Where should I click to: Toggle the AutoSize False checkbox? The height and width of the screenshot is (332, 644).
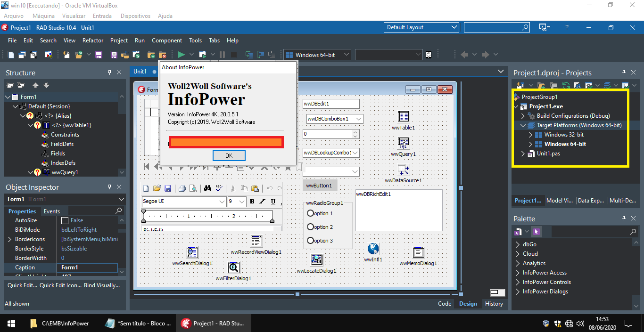tap(65, 220)
